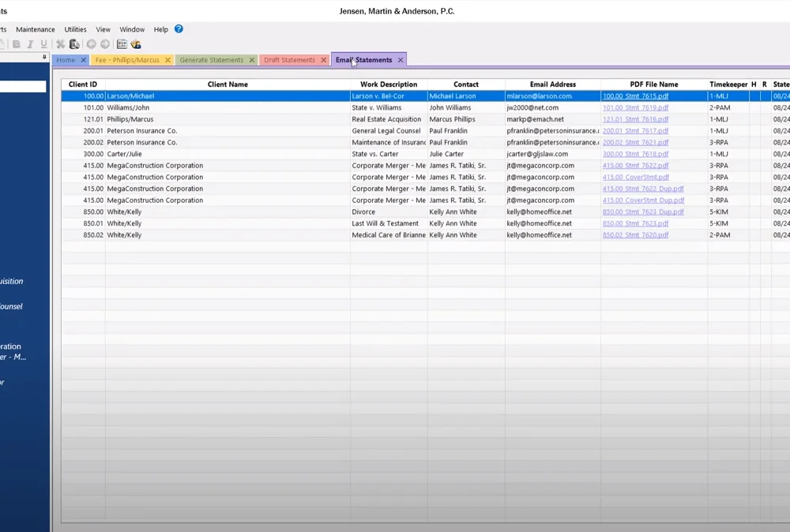Switch to the Draft Statements tab

click(x=289, y=60)
